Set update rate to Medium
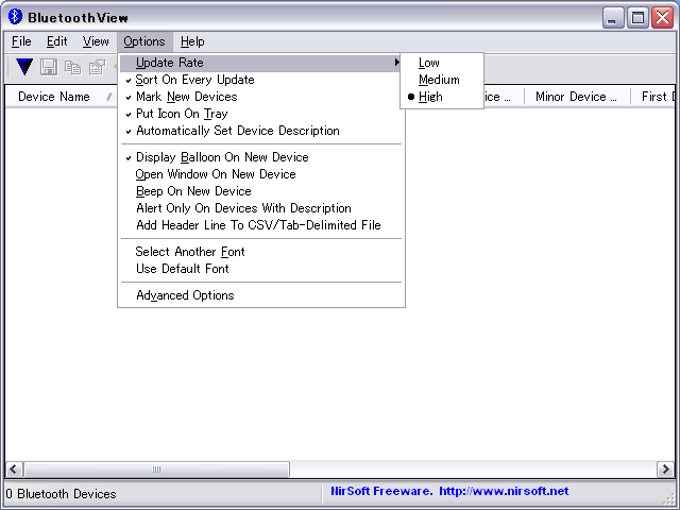Screen dimensions: 680x510 tap(442, 80)
